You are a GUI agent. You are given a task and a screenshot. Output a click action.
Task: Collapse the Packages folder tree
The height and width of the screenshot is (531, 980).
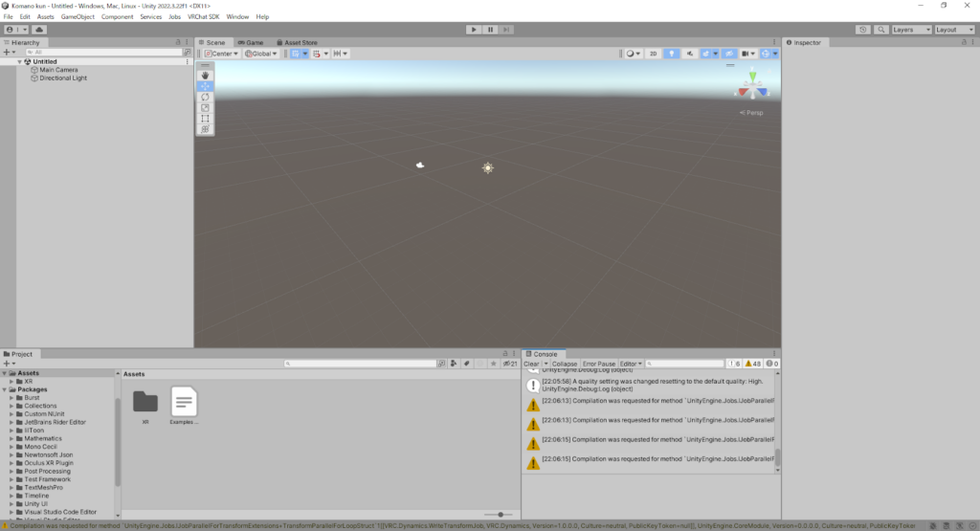tap(5, 389)
